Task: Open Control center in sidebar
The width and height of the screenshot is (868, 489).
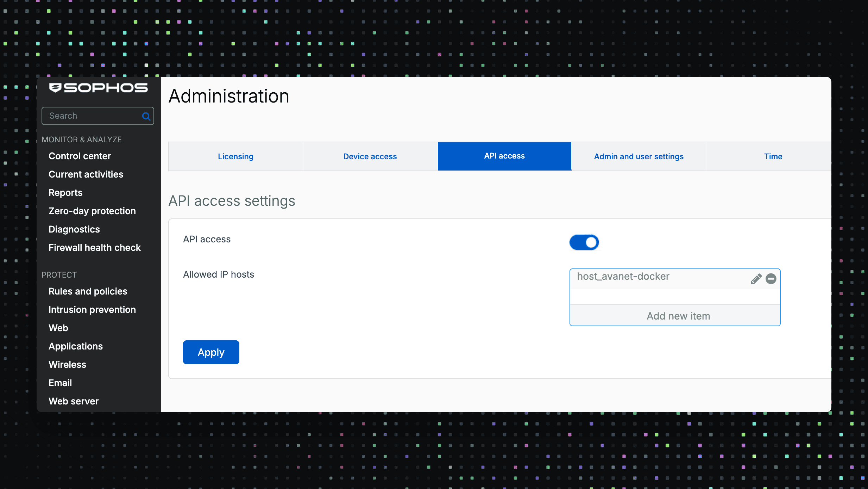Action: tap(80, 156)
